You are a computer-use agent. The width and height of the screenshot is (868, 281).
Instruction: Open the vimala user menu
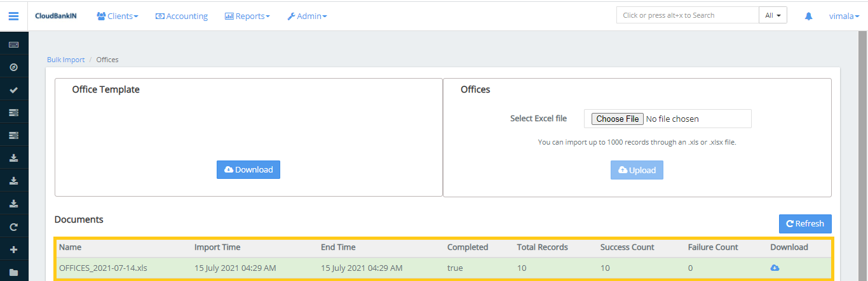click(844, 16)
